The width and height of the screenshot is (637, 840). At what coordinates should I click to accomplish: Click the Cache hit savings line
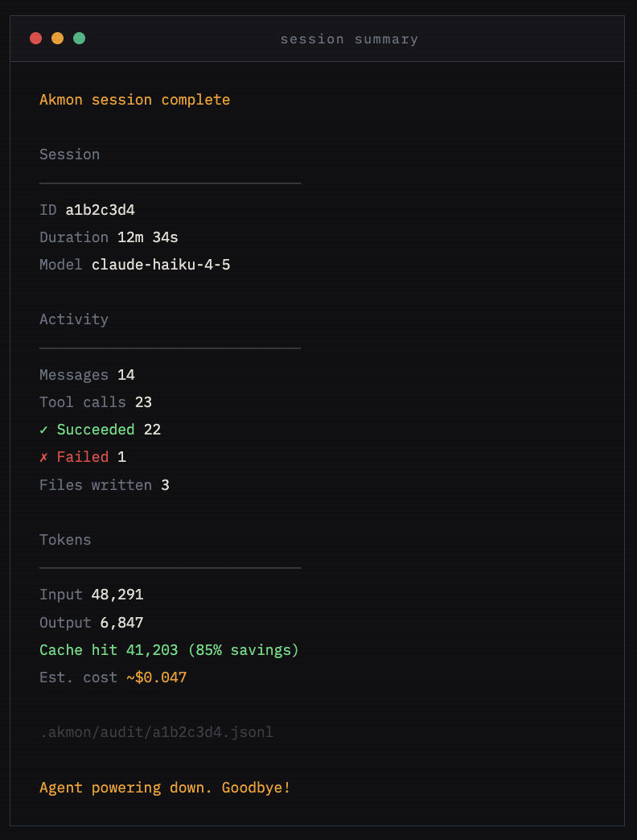[169, 650]
